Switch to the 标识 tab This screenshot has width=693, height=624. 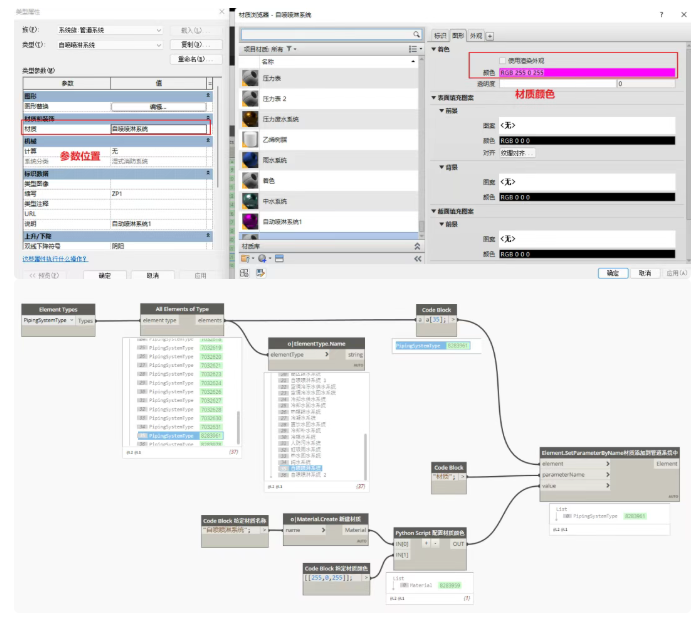pyautogui.click(x=440, y=36)
